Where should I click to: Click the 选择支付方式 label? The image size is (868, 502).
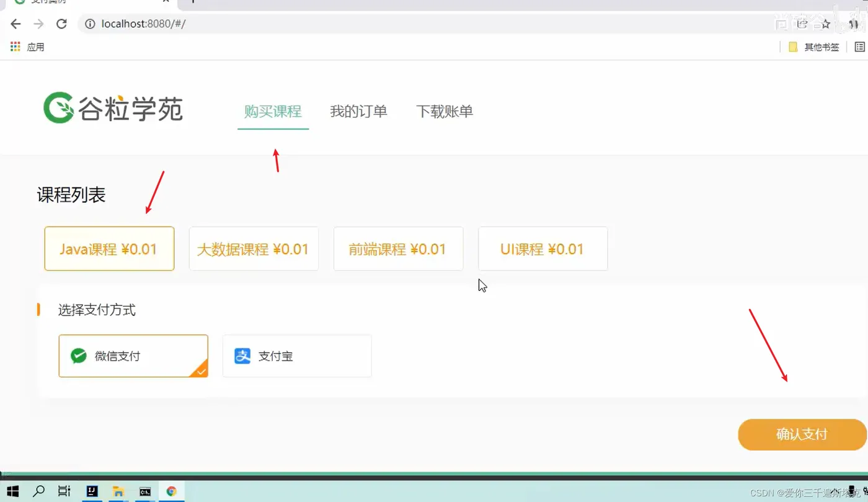click(x=97, y=310)
